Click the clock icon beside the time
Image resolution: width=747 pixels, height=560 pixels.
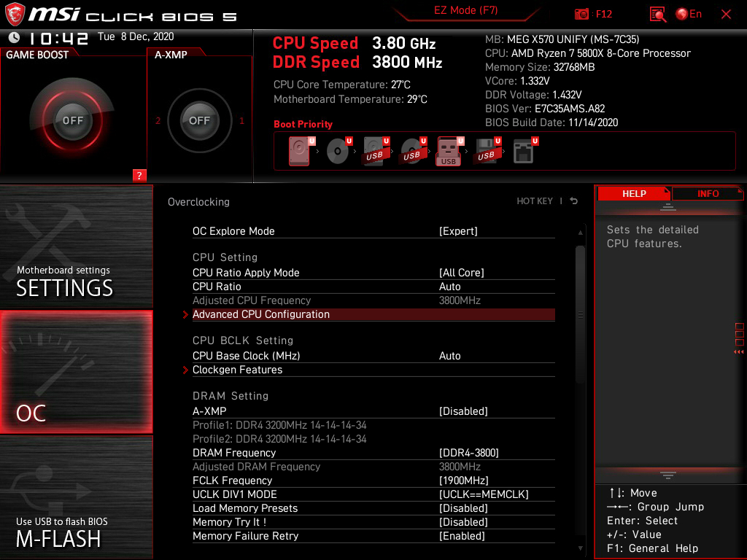coord(15,37)
